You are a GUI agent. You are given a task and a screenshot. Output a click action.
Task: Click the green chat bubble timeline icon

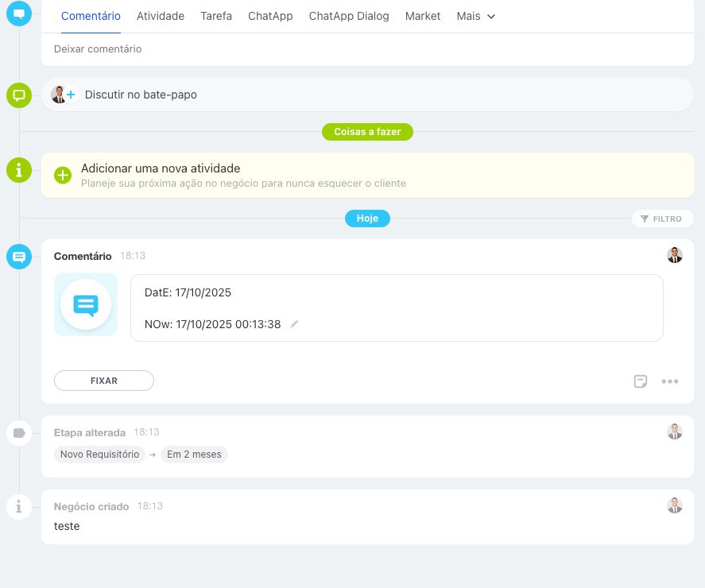(19, 95)
